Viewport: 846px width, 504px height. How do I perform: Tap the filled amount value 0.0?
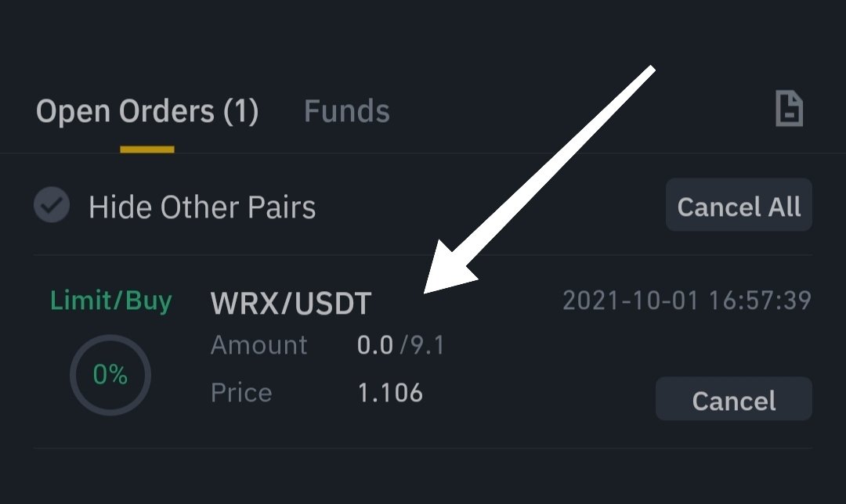point(375,345)
